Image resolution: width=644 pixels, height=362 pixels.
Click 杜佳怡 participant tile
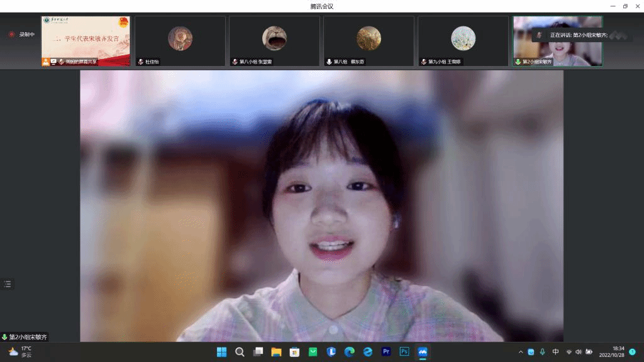point(180,41)
